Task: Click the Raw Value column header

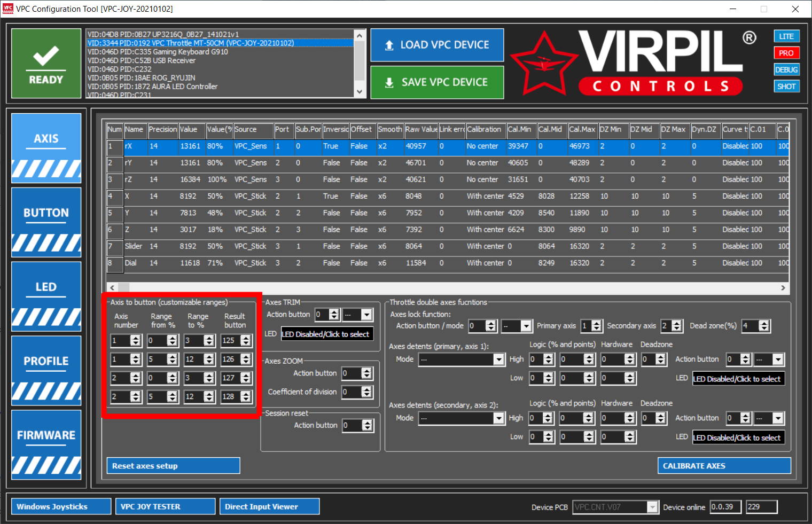Action: pos(421,129)
